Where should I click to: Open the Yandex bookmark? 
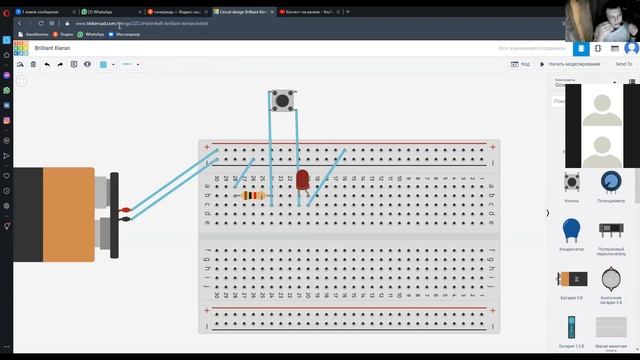[63, 35]
